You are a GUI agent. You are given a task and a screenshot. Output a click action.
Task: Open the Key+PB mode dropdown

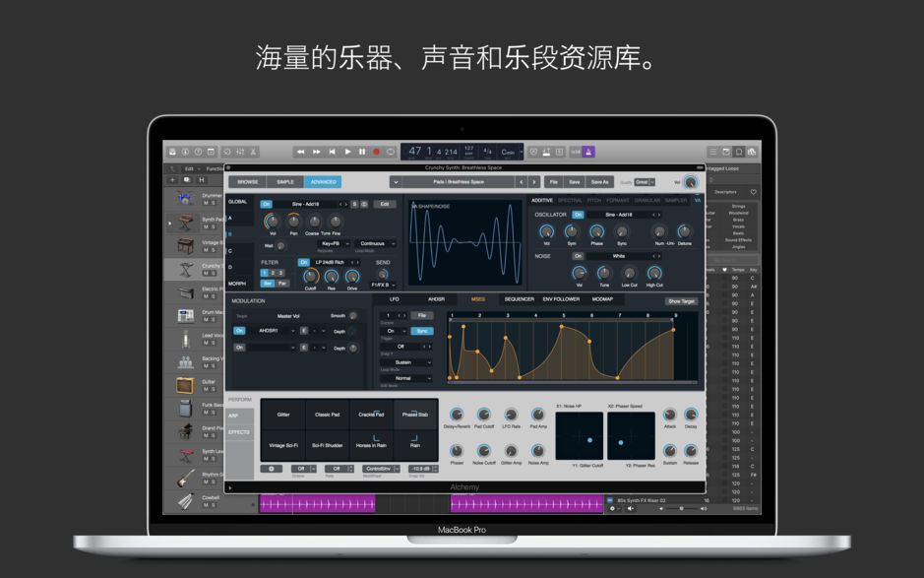tap(330, 245)
